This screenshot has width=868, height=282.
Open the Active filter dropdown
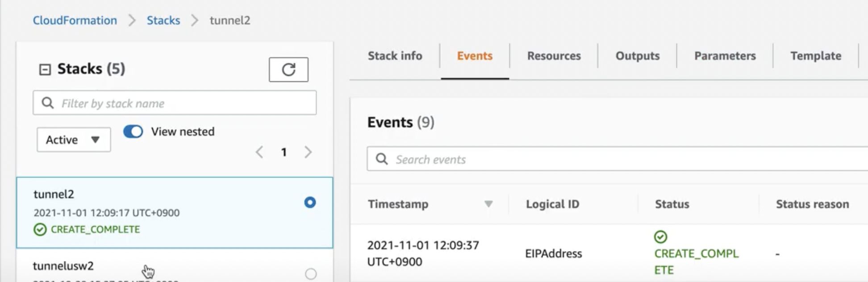pyautogui.click(x=74, y=140)
